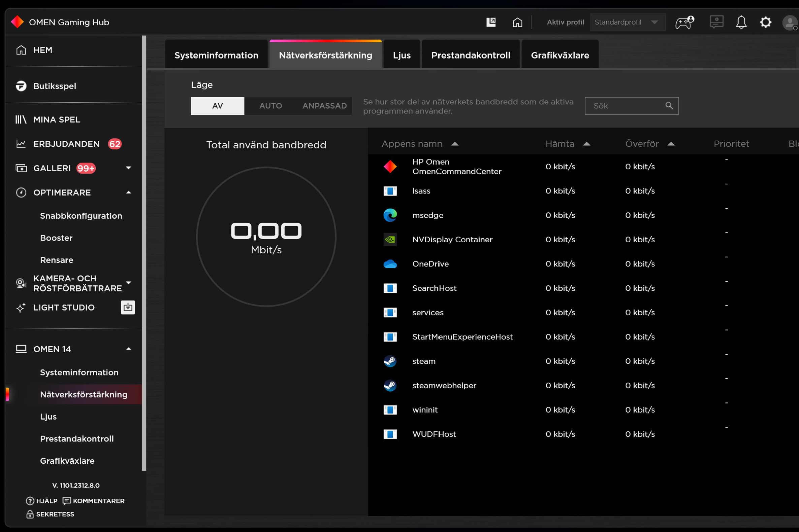Click the game controller profile icon
The height and width of the screenshot is (532, 799).
684,23
